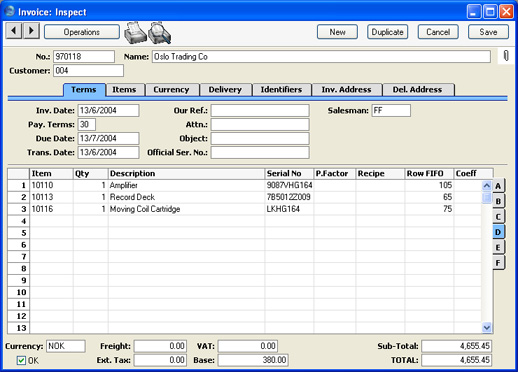Go to the next record arrow
518x372 pixels.
click(x=31, y=31)
